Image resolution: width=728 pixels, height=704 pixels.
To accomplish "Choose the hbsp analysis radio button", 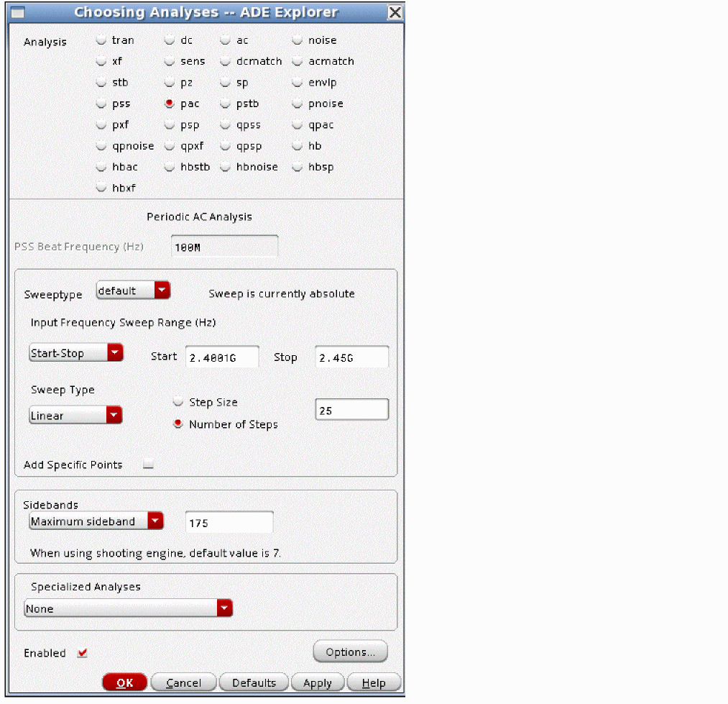I will (297, 166).
